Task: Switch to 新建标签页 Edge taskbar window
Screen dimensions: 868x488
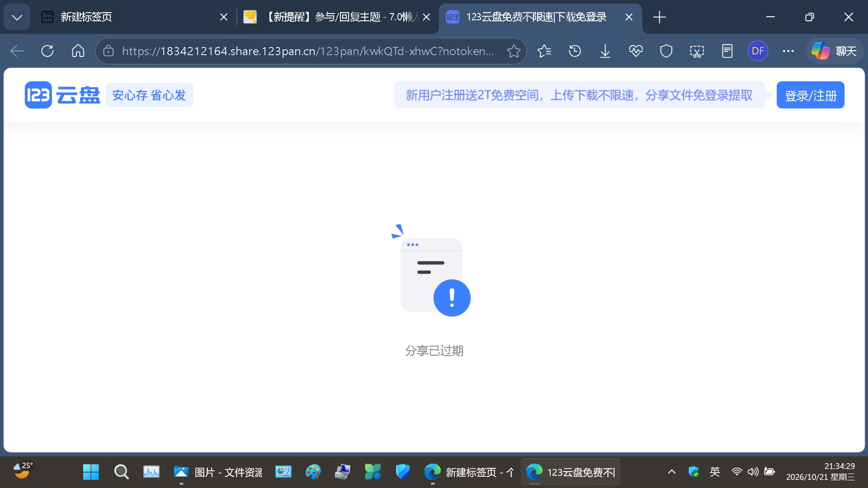Action: (469, 472)
